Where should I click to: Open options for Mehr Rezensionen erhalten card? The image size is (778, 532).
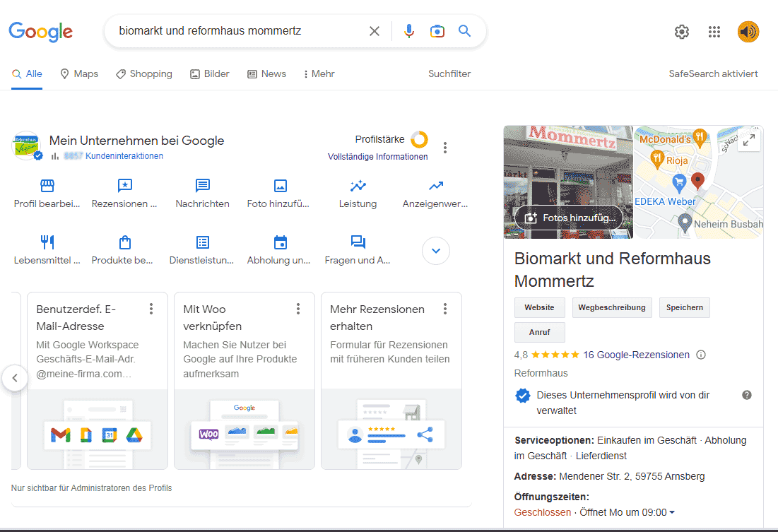tap(445, 309)
